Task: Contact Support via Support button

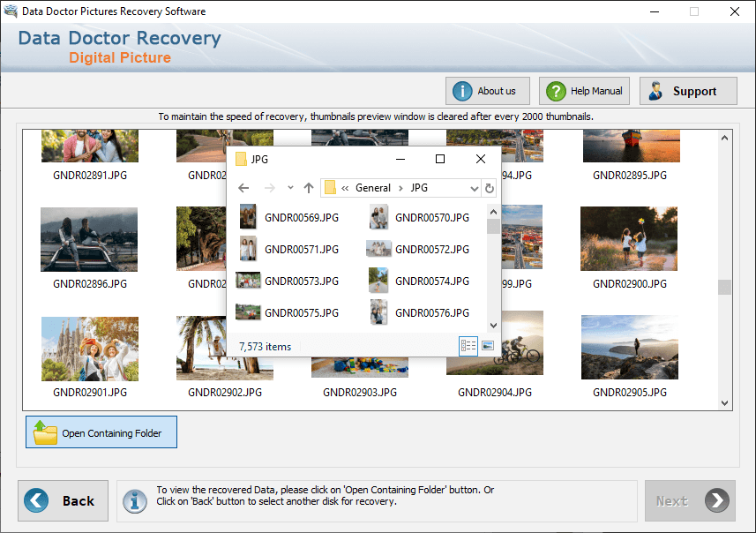Action: [x=688, y=91]
